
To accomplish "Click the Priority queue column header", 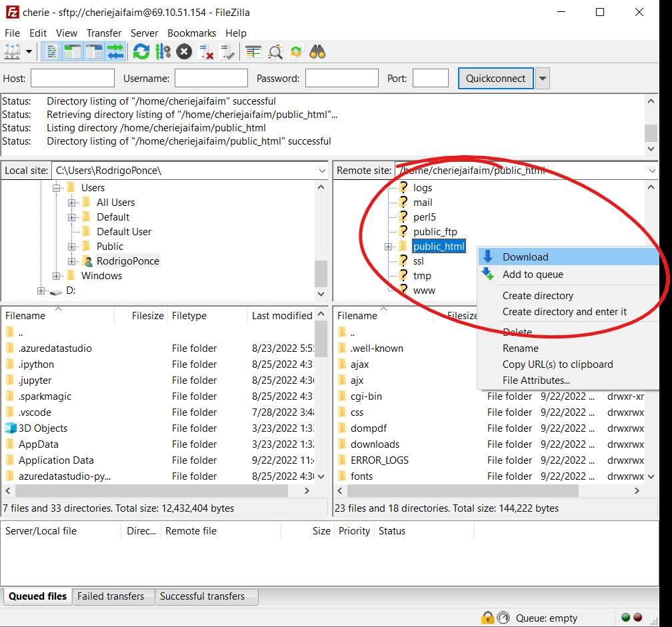I will [x=354, y=531].
